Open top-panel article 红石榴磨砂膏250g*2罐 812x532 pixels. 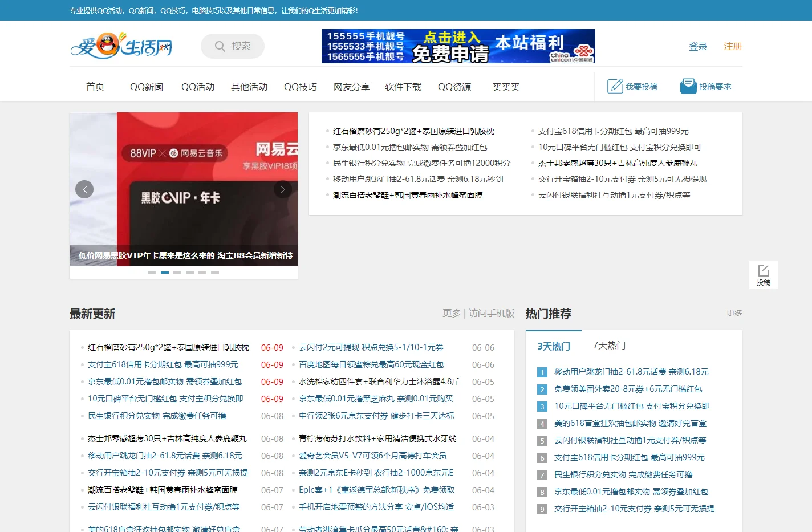(x=413, y=131)
